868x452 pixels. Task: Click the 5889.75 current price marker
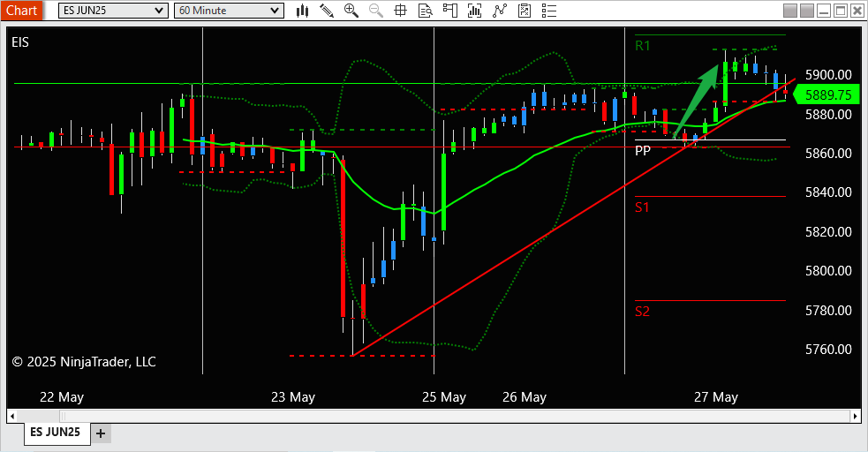pyautogui.click(x=826, y=94)
